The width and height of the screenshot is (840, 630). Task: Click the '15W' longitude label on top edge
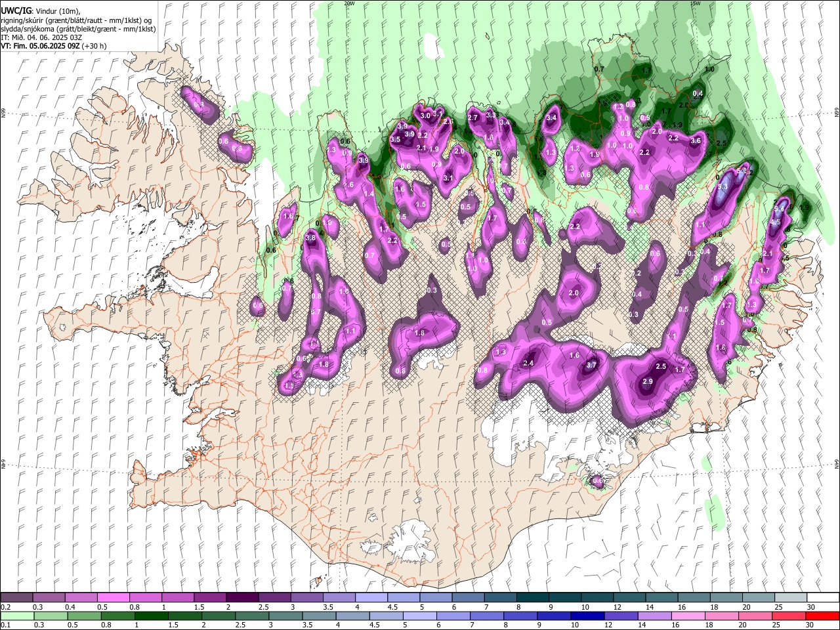tap(696, 3)
